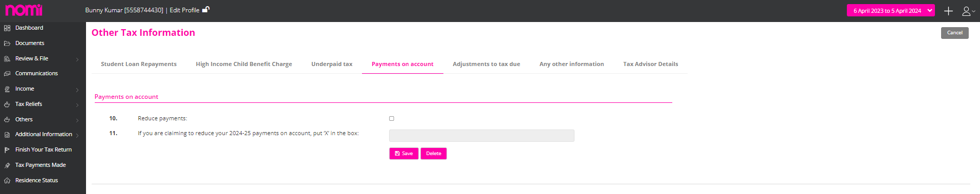Open the tax year dropdown
Viewport: 980px width, 194px height.
point(890,11)
